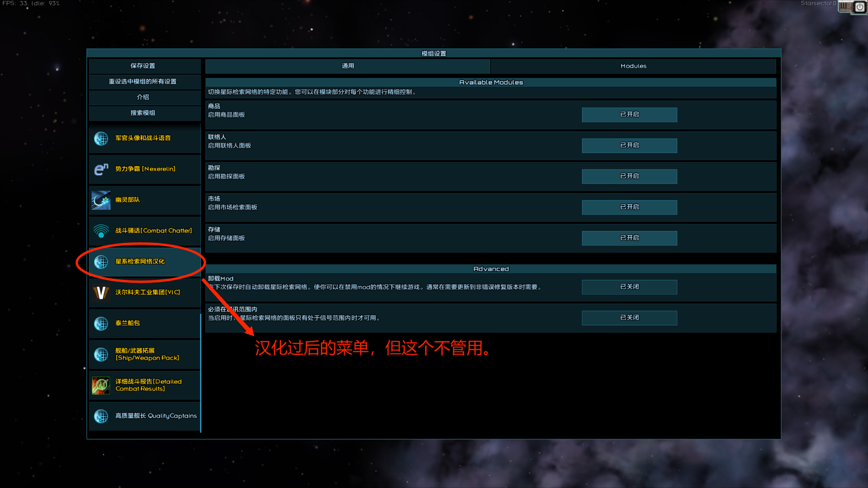
Task: Disable the 勘探 panel toggle
Action: (x=629, y=176)
